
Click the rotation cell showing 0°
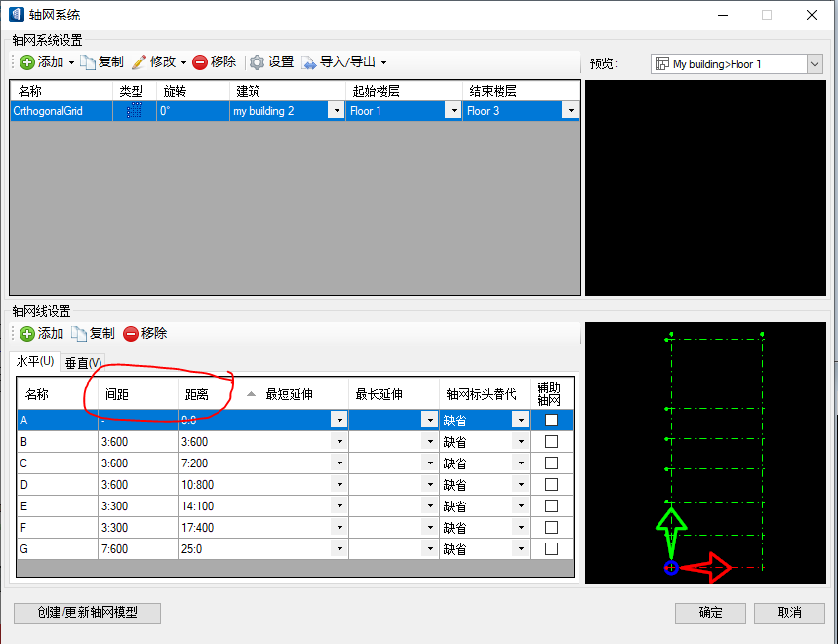(x=193, y=111)
